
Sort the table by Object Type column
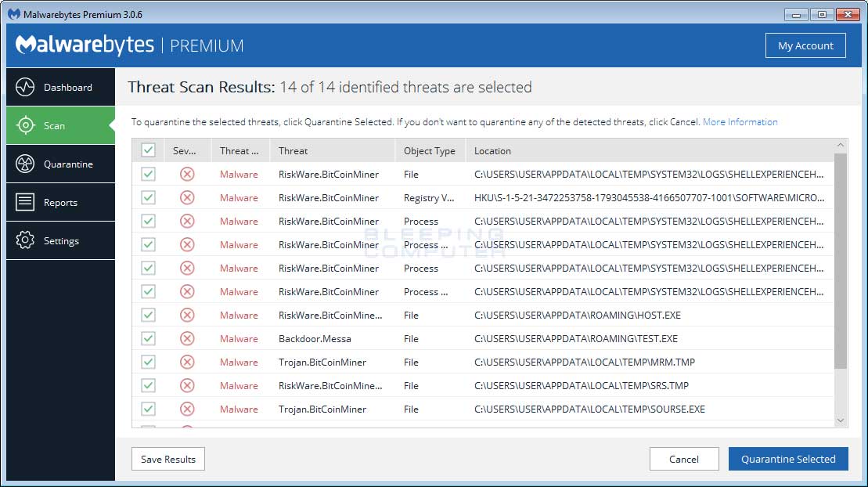pos(429,151)
